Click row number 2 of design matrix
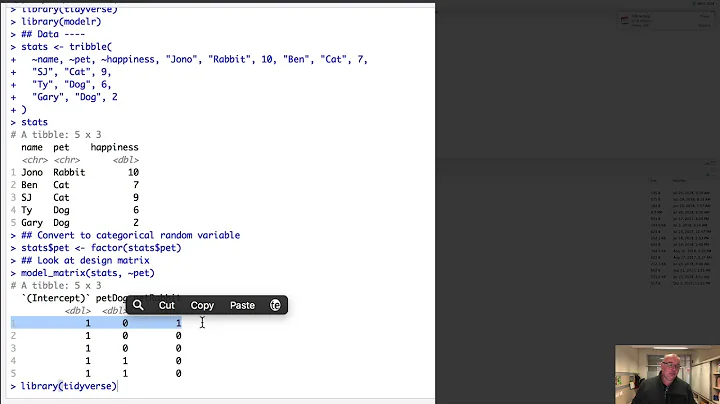The image size is (720, 404). click(13, 336)
